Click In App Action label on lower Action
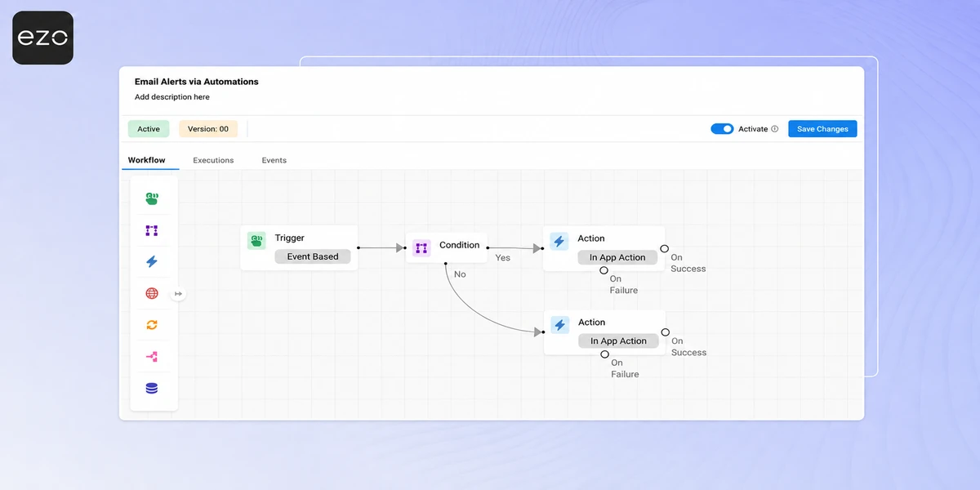980x490 pixels. click(618, 341)
